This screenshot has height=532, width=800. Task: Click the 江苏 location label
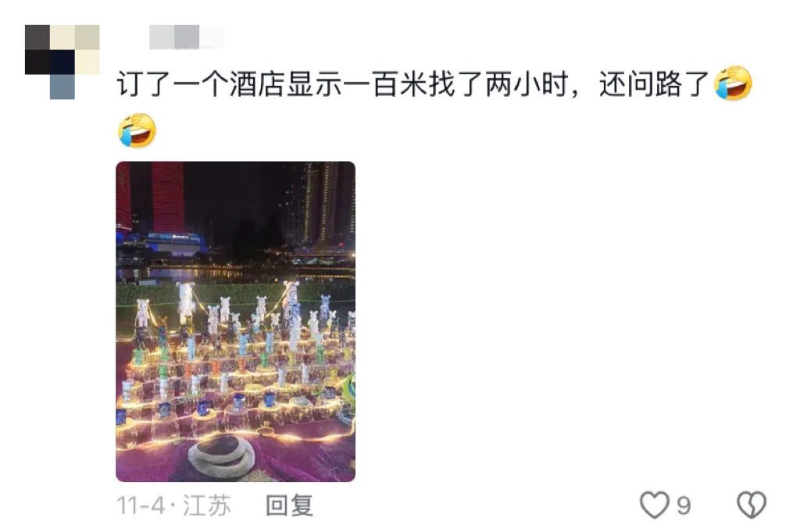coord(206,505)
